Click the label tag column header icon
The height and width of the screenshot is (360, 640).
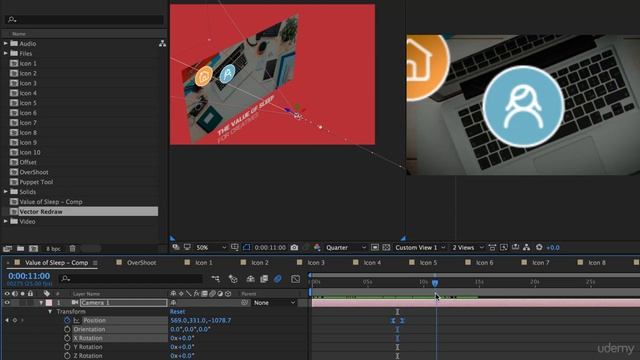click(47, 293)
